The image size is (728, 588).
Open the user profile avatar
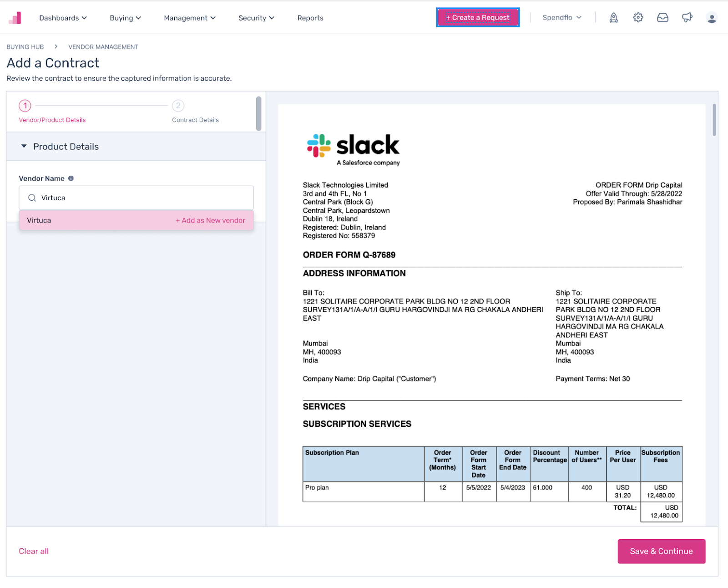712,18
